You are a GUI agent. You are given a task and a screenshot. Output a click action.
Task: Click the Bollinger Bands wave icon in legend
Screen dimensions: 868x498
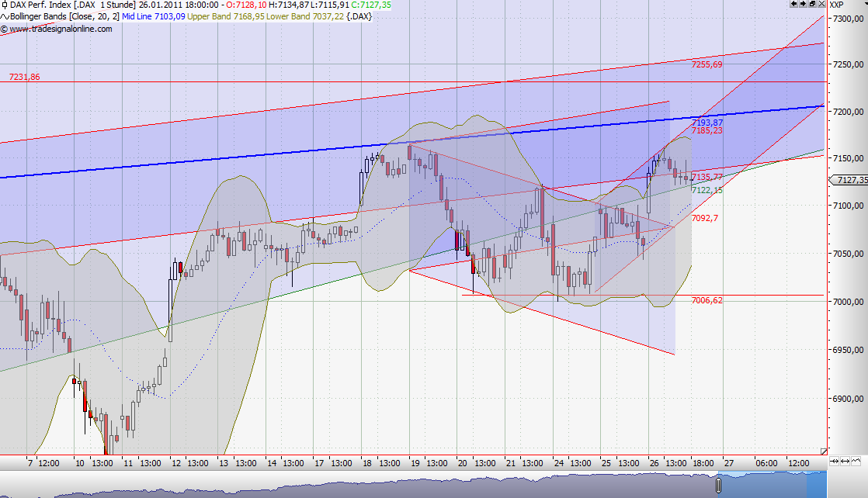5,16
